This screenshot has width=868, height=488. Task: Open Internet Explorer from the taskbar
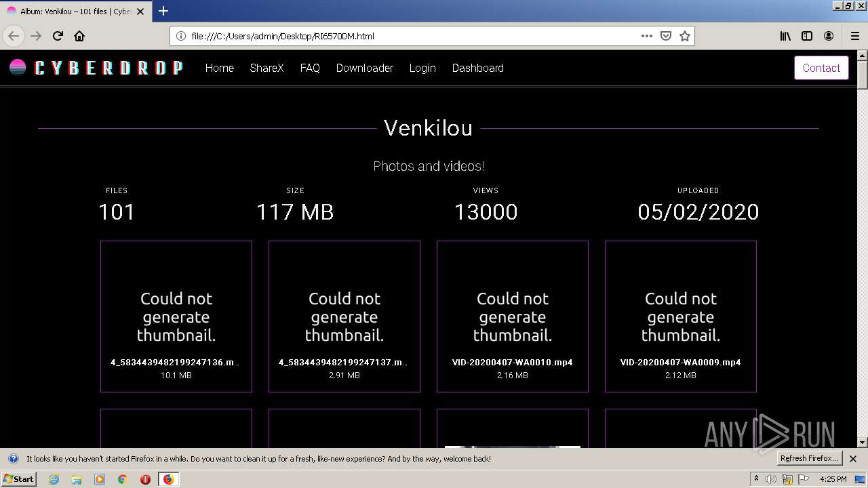54,479
